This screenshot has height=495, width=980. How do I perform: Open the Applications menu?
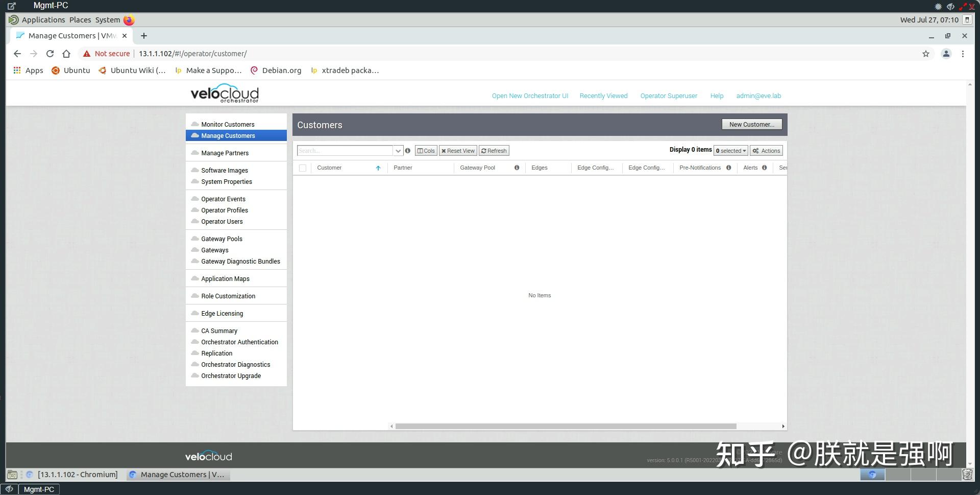[43, 19]
